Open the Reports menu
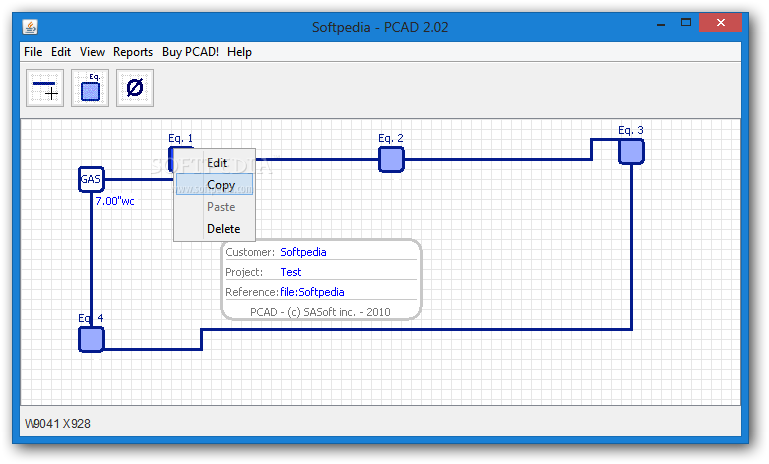The height and width of the screenshot is (464, 769). (x=133, y=52)
